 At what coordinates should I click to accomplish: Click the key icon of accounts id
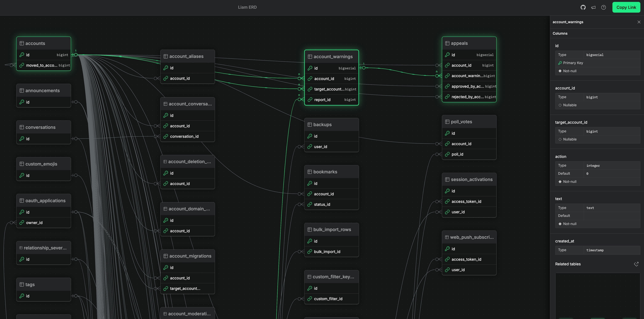[22, 55]
